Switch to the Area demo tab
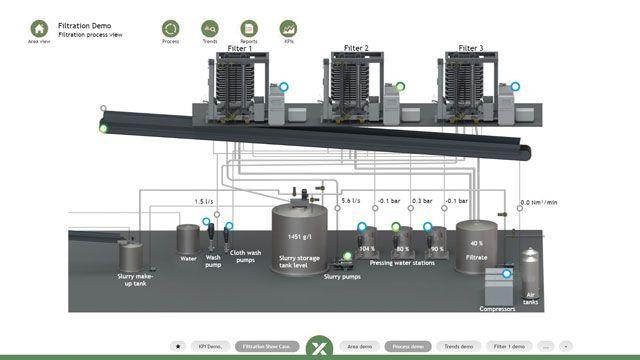The image size is (640, 360). coord(360,346)
